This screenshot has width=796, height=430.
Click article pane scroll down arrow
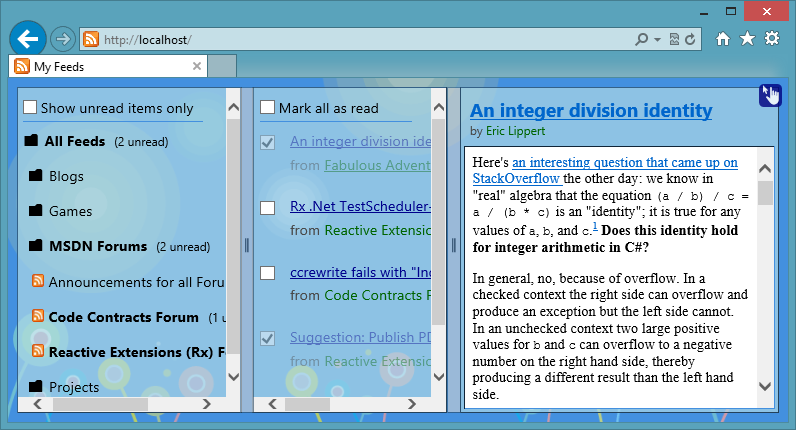765,386
